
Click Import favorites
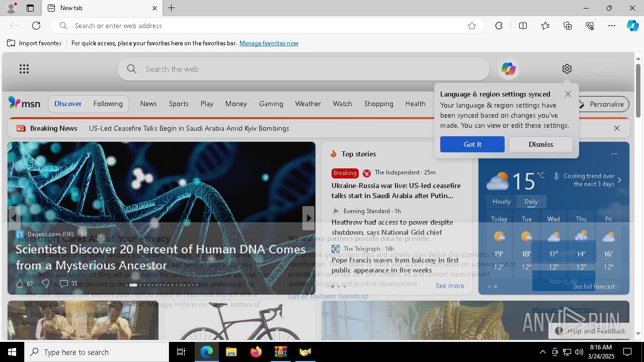click(x=34, y=43)
